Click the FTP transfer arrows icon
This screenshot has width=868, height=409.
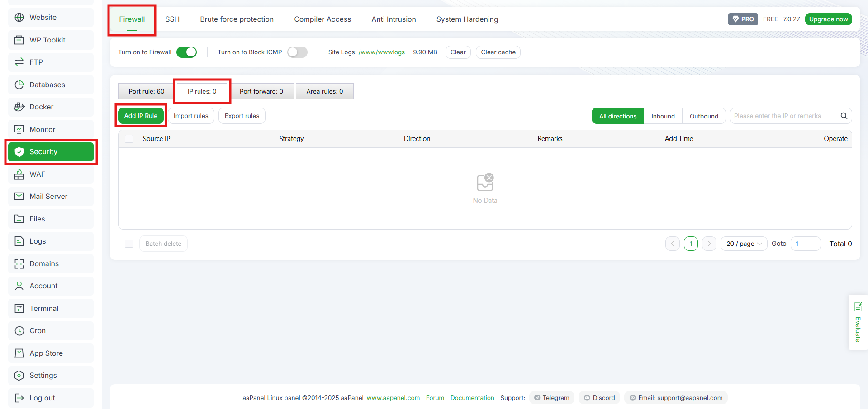pyautogui.click(x=19, y=62)
